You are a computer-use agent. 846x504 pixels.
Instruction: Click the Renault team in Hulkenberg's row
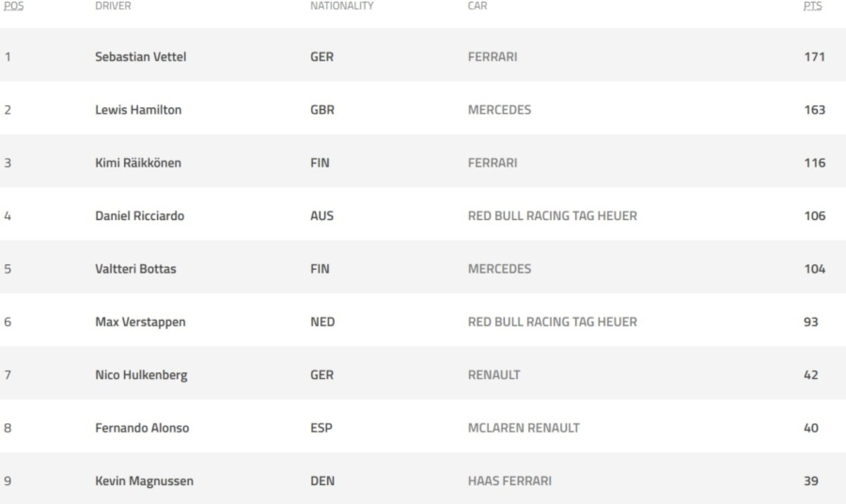tap(493, 374)
